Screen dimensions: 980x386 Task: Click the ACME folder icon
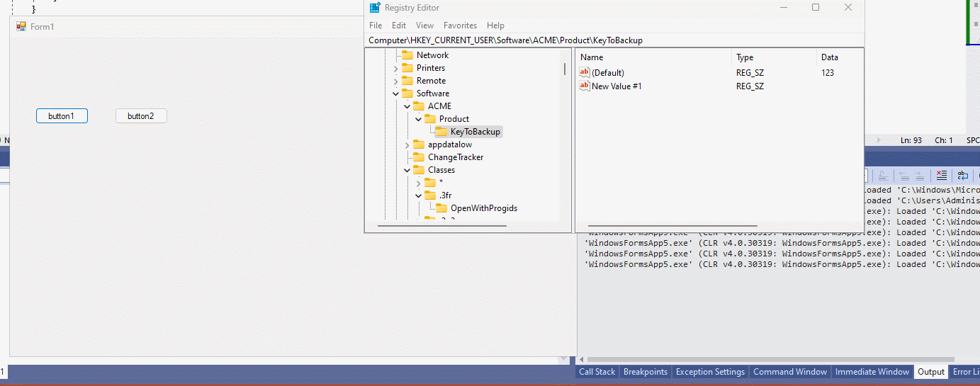coord(418,106)
